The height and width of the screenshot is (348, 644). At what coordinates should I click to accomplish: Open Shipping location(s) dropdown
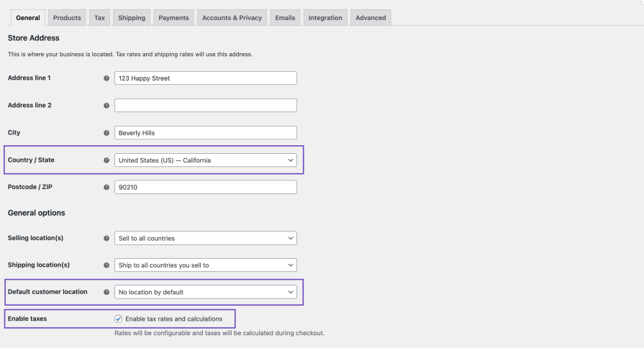point(205,265)
